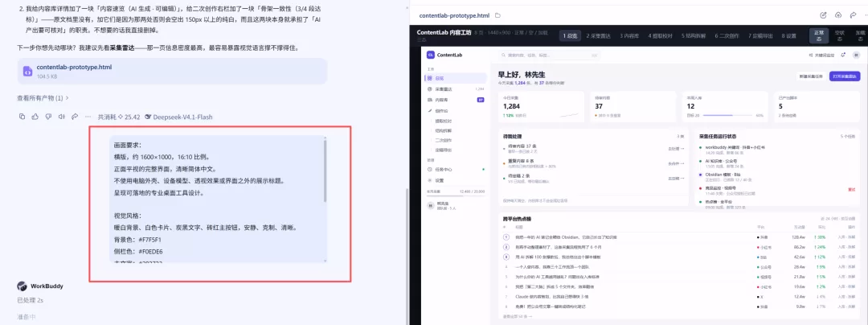Open 二次创作 sidebar sub-item
The image size is (868, 325).
click(443, 140)
